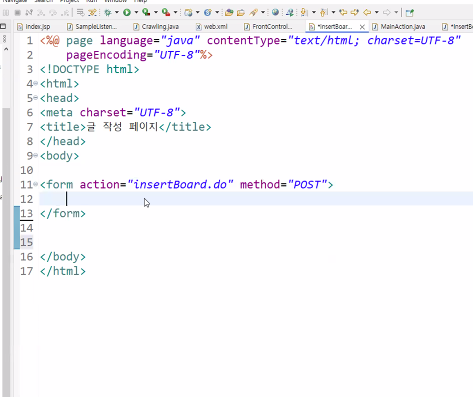This screenshot has width=473, height=397.
Task: Switch to the FrontControl... editor tab
Action: click(x=268, y=27)
